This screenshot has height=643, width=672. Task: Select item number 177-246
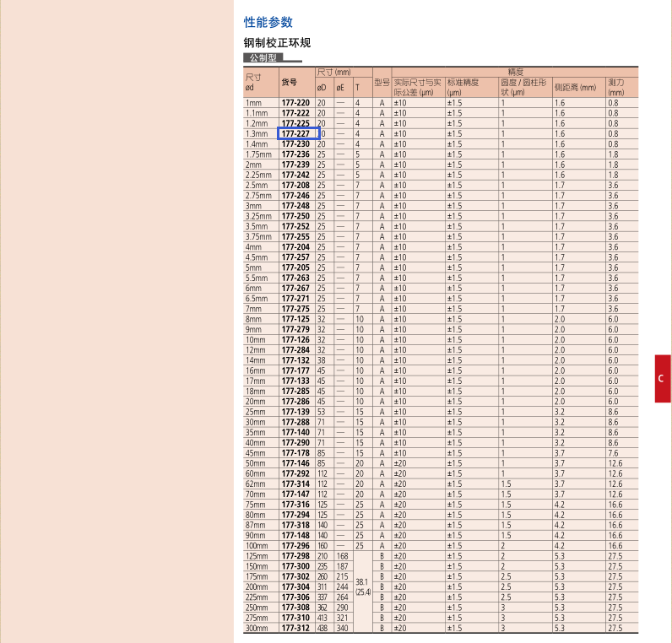pyautogui.click(x=295, y=195)
